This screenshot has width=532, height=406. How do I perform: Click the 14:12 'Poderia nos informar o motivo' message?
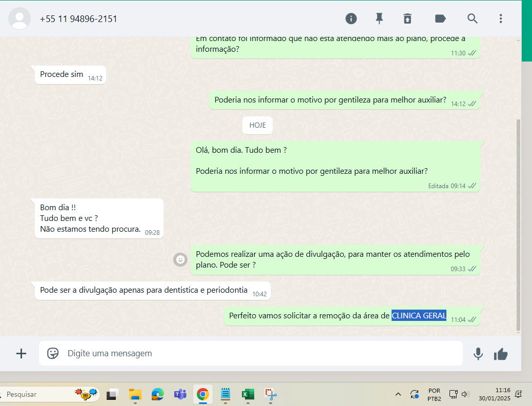[344, 100]
